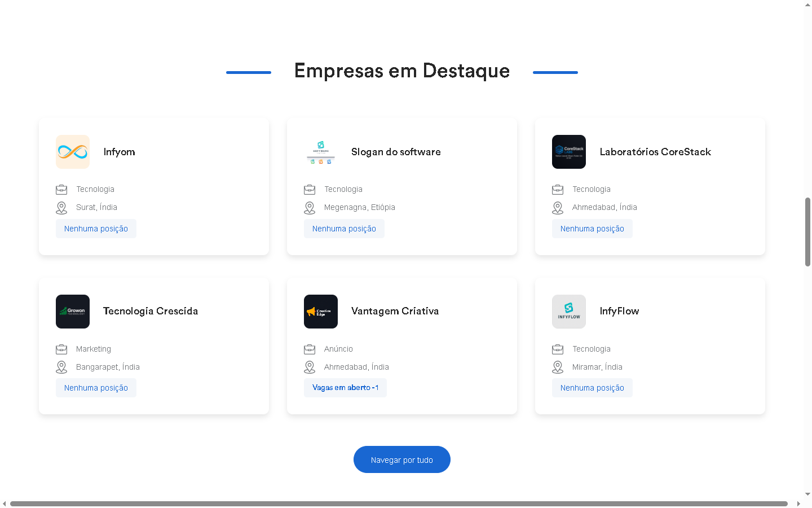Viewport: 812px width, 508px height.
Task: Click Nenhuma posição under InfyFlow
Action: click(x=592, y=388)
